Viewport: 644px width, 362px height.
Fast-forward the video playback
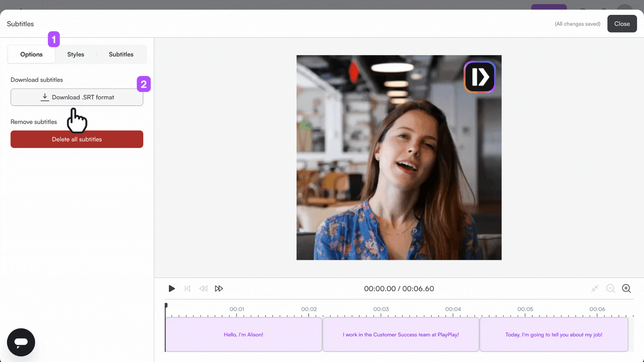tap(219, 288)
